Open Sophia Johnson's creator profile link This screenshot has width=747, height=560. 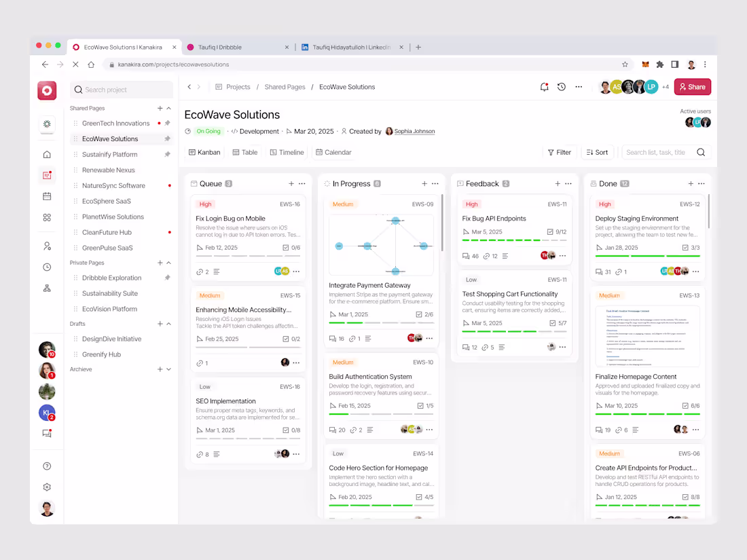pyautogui.click(x=414, y=131)
